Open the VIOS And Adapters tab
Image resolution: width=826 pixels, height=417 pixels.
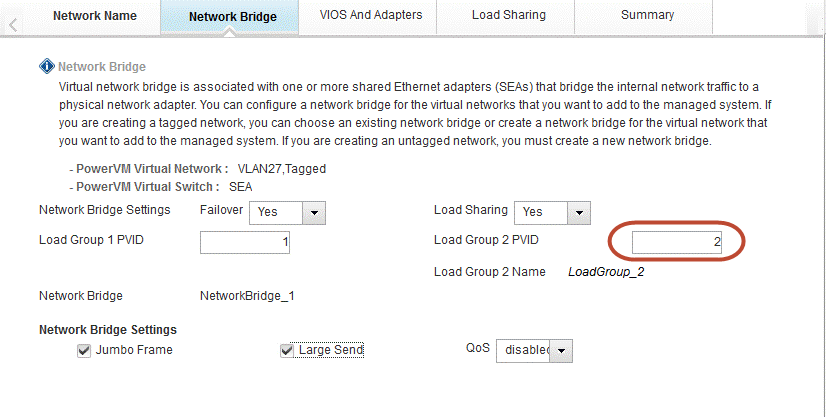(371, 15)
